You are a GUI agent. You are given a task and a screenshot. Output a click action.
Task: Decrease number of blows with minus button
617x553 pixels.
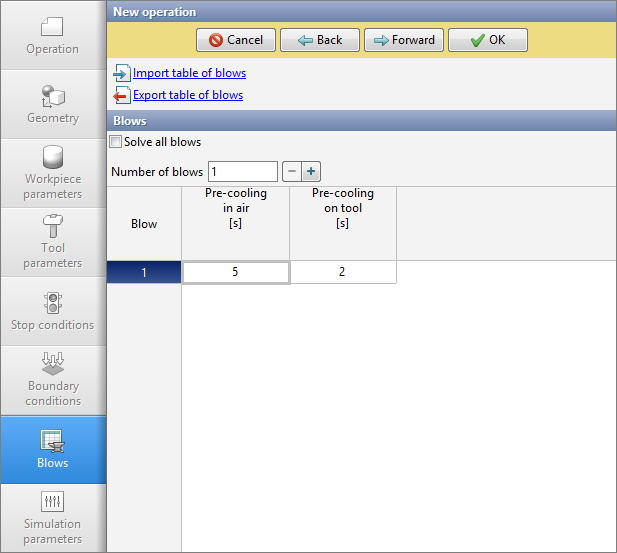click(291, 172)
